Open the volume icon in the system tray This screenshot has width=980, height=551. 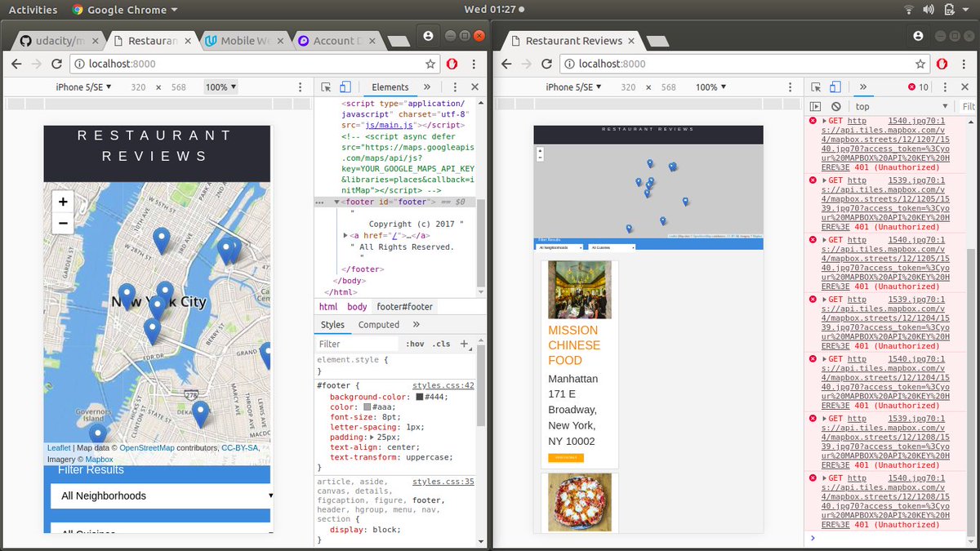928,10
